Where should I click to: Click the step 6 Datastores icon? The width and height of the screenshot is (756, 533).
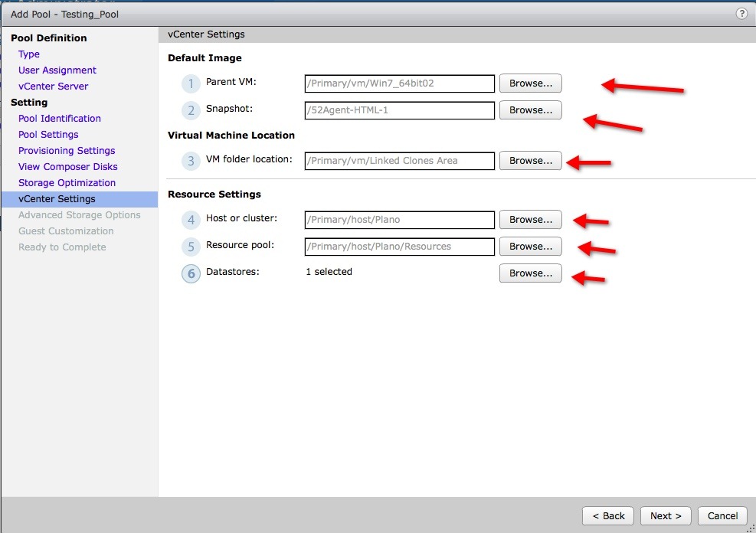[191, 273]
